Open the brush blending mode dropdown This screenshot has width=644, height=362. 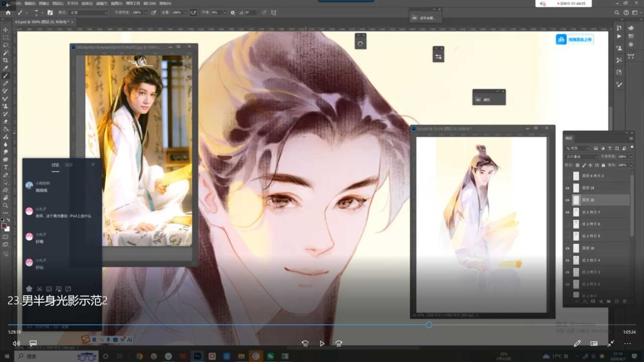click(x=89, y=13)
